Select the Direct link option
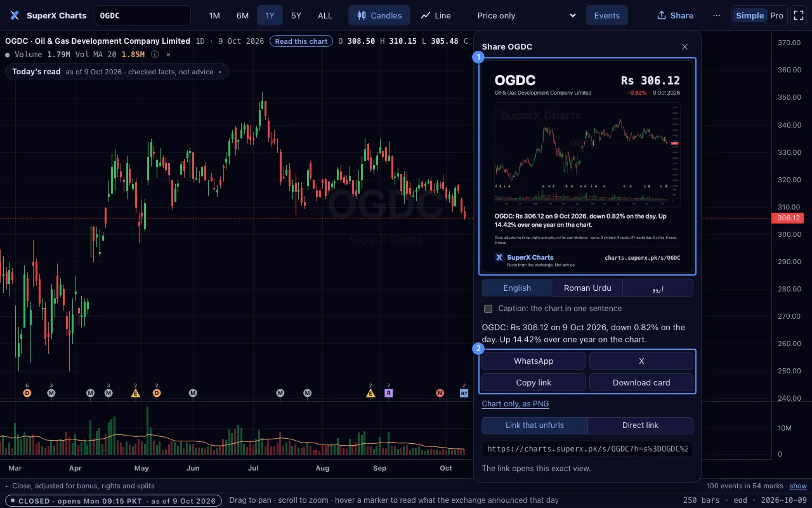Screen dimensions: 812x508 pos(640,425)
